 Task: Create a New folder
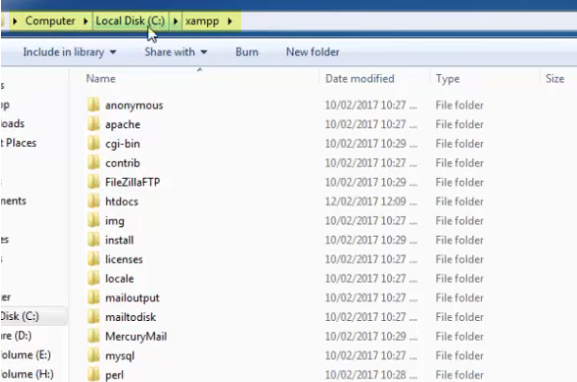click(x=313, y=52)
